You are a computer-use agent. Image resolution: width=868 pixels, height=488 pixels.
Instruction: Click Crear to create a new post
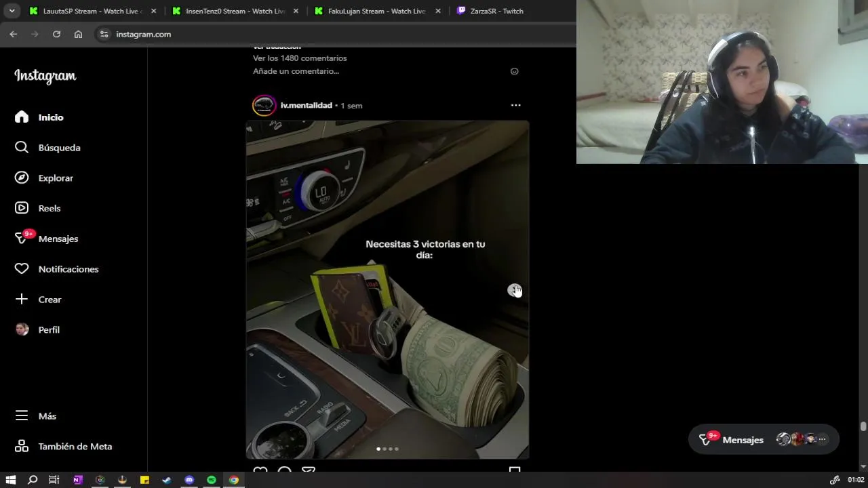click(x=38, y=300)
